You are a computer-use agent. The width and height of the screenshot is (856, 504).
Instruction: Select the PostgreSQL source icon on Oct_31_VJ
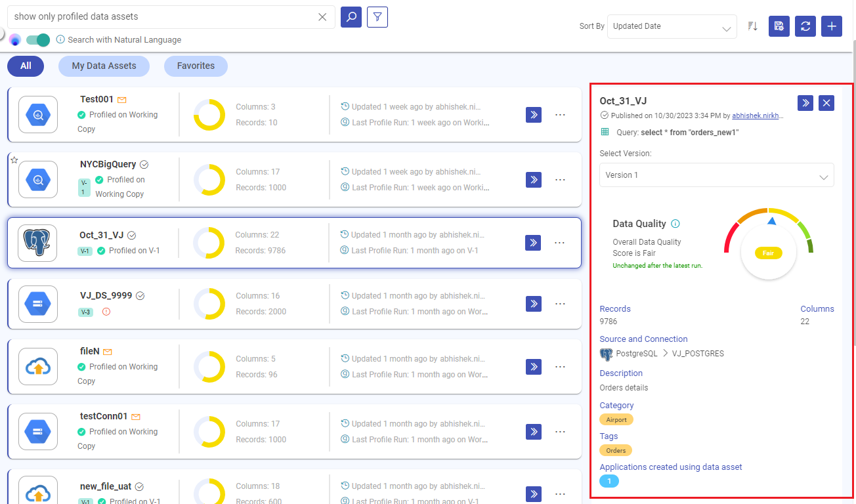point(607,353)
